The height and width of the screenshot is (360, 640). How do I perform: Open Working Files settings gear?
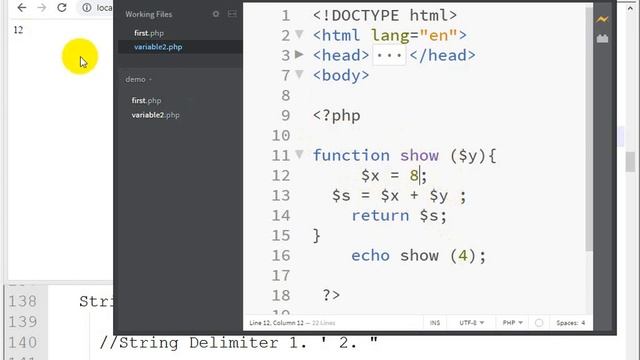pos(216,14)
